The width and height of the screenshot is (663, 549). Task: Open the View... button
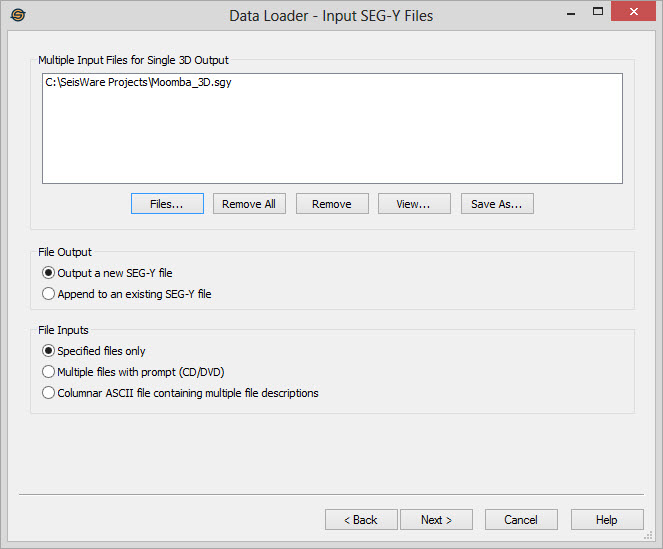[413, 204]
